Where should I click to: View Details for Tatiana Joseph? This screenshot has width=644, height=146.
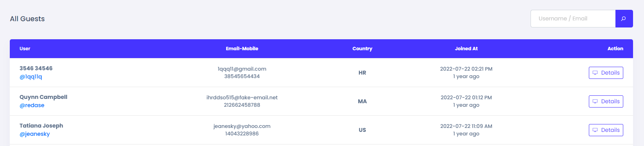pos(606,130)
